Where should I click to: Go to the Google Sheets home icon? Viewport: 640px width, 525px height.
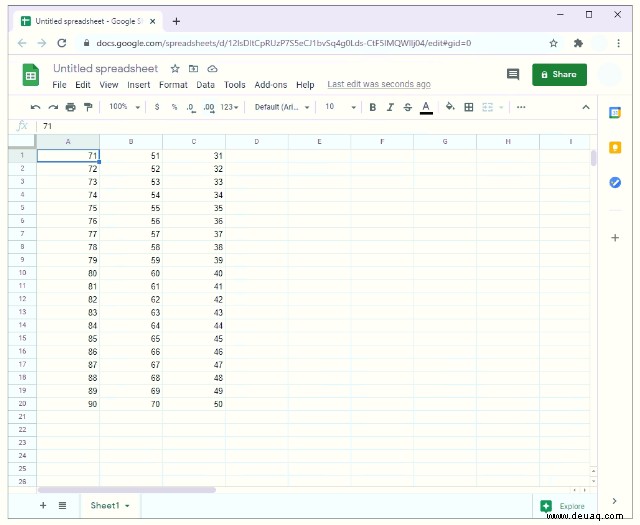tap(30, 75)
